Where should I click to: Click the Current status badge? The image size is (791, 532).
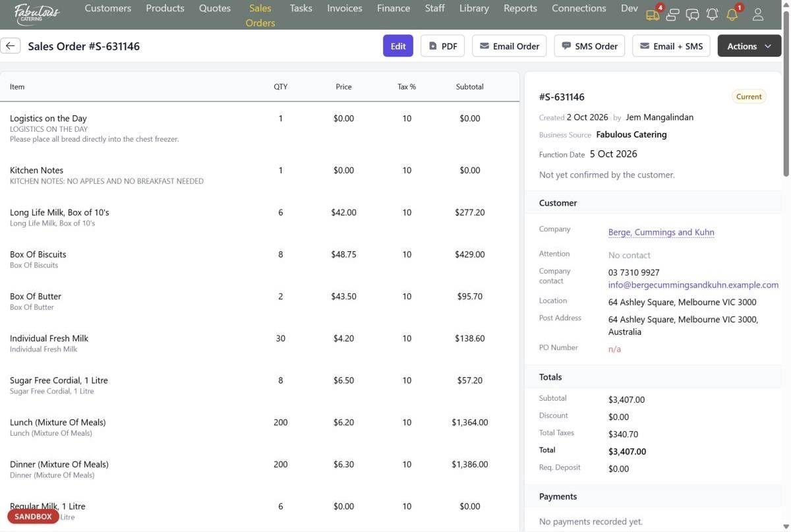click(x=749, y=96)
